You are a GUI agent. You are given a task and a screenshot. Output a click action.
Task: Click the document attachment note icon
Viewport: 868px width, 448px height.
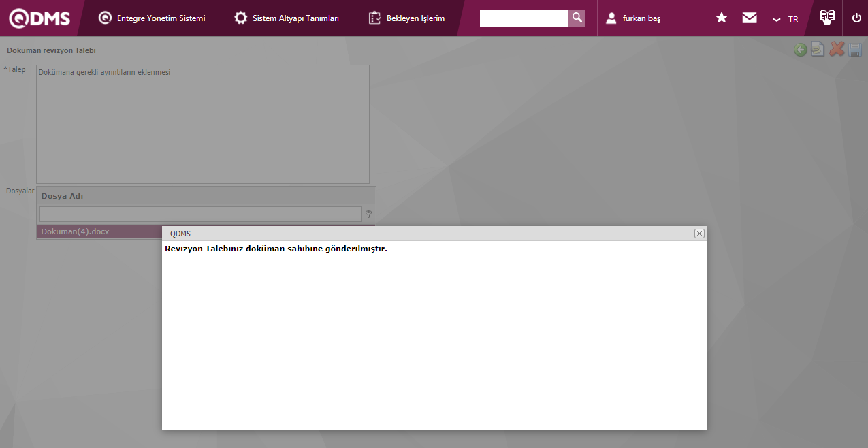(x=818, y=49)
